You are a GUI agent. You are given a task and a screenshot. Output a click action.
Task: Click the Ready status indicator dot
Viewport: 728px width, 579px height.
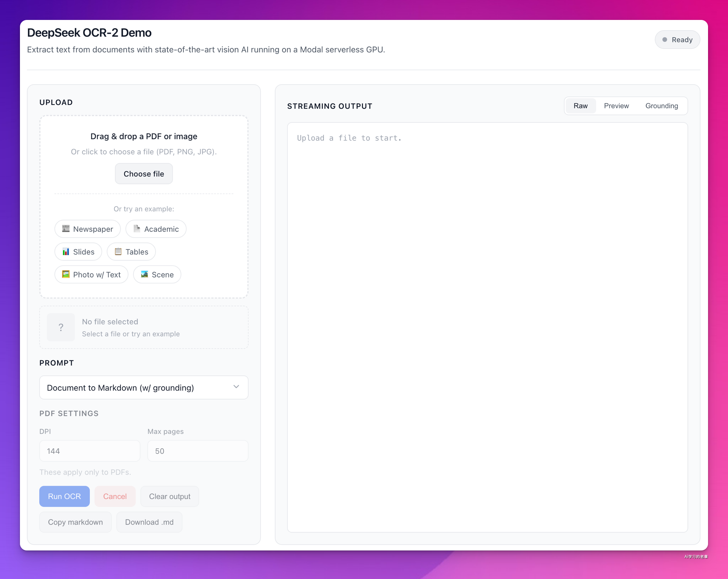click(x=665, y=40)
